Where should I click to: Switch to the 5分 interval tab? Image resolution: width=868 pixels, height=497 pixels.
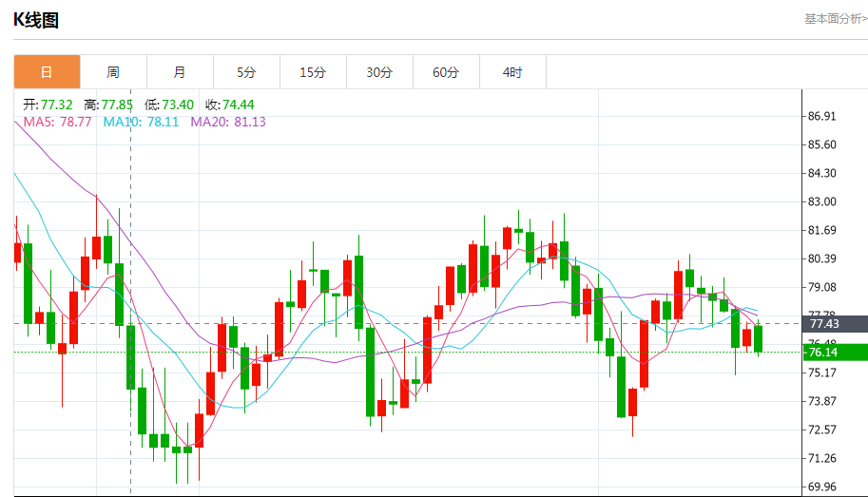point(246,72)
